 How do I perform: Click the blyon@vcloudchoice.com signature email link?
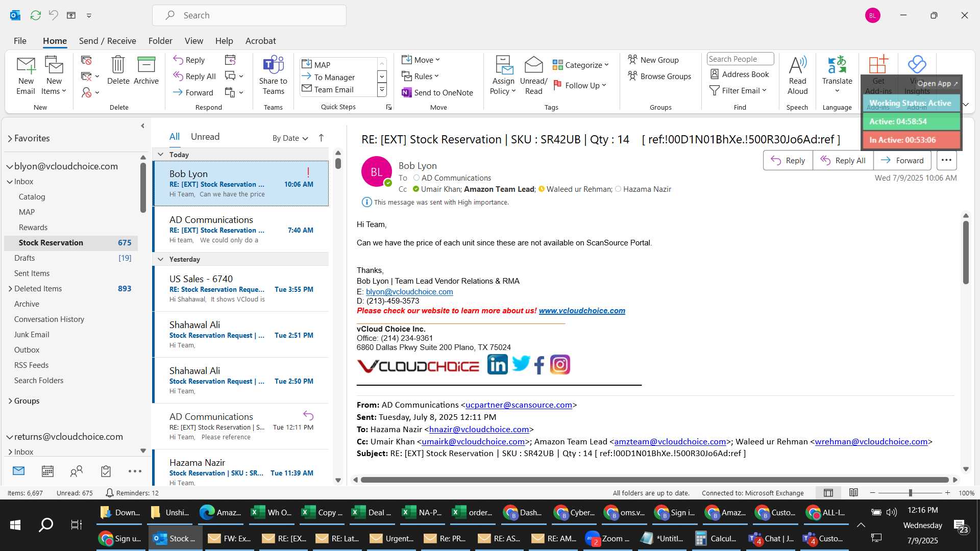(x=409, y=292)
